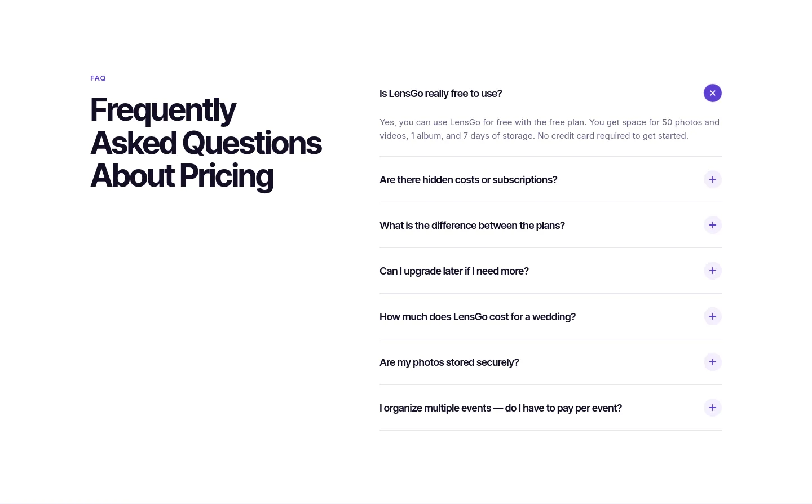Click the word 'Pricing' in the heading
Viewport: 812px width, 504px height.
pos(226,176)
